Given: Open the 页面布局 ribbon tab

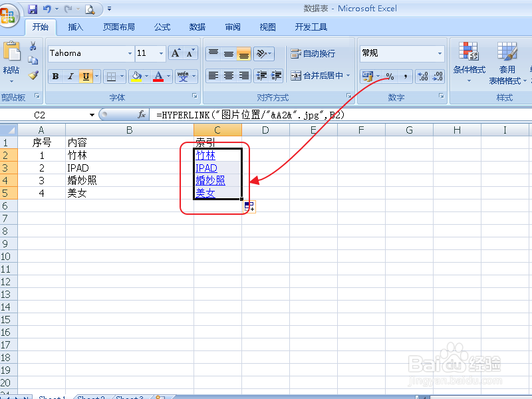Looking at the screenshot, I should point(119,27).
